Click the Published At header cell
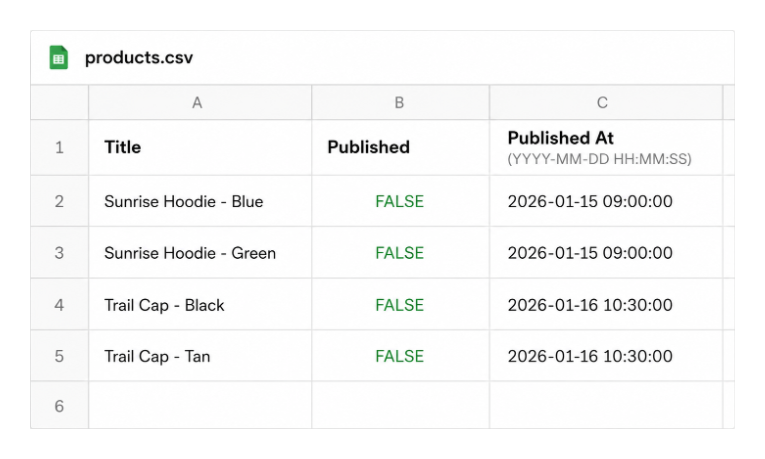The height and width of the screenshot is (459, 765). point(606,147)
